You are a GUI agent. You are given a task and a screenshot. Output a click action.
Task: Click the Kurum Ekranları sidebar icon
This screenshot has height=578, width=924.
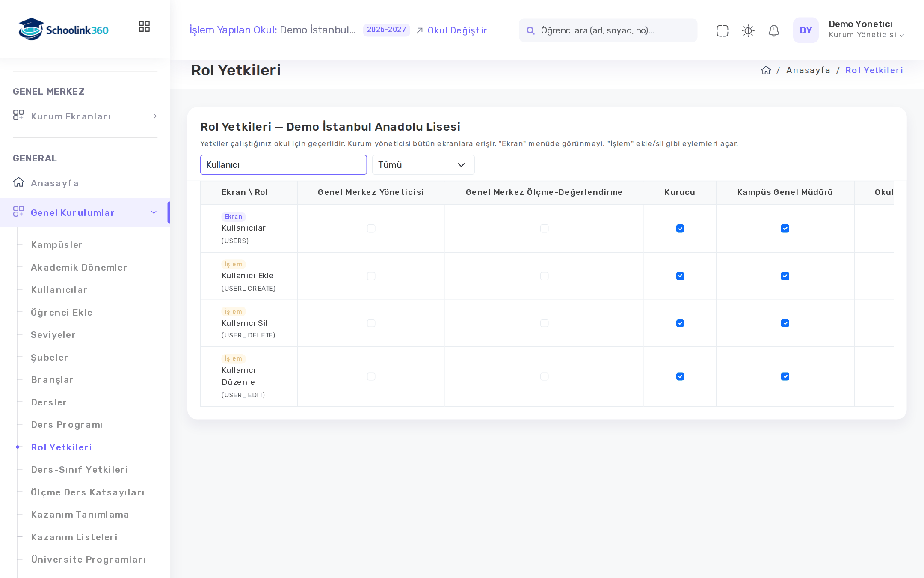[x=18, y=115]
